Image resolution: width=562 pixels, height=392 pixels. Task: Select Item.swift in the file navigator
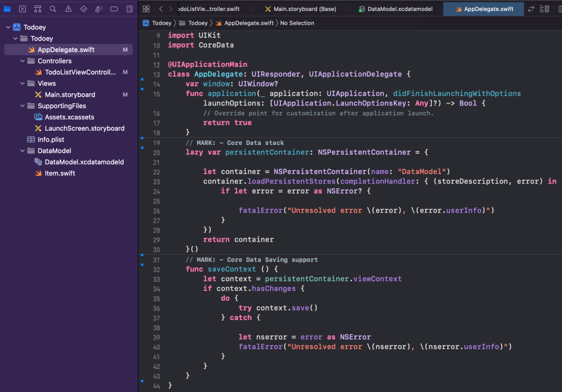tap(60, 173)
